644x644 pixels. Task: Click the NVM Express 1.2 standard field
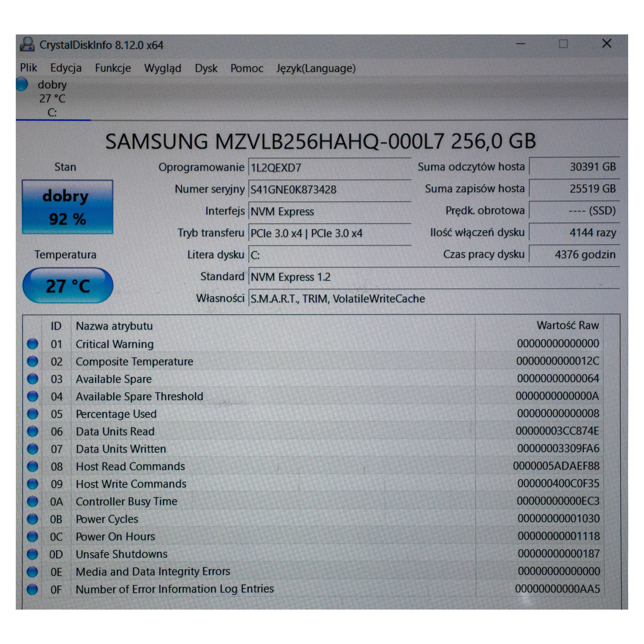pos(434,277)
